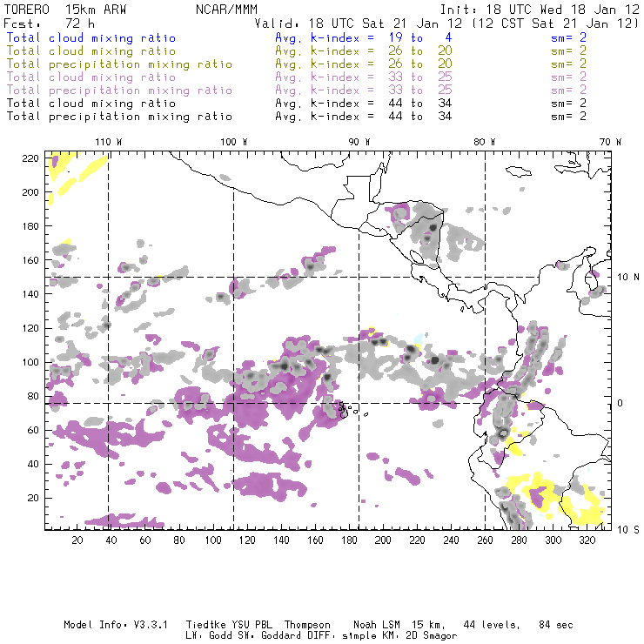Click the '0' equator latitude label

(621, 403)
